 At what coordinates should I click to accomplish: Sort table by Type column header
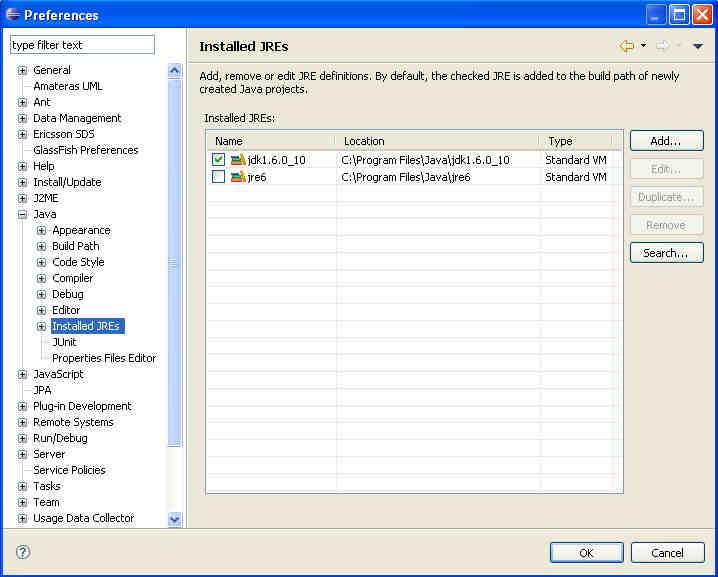576,141
